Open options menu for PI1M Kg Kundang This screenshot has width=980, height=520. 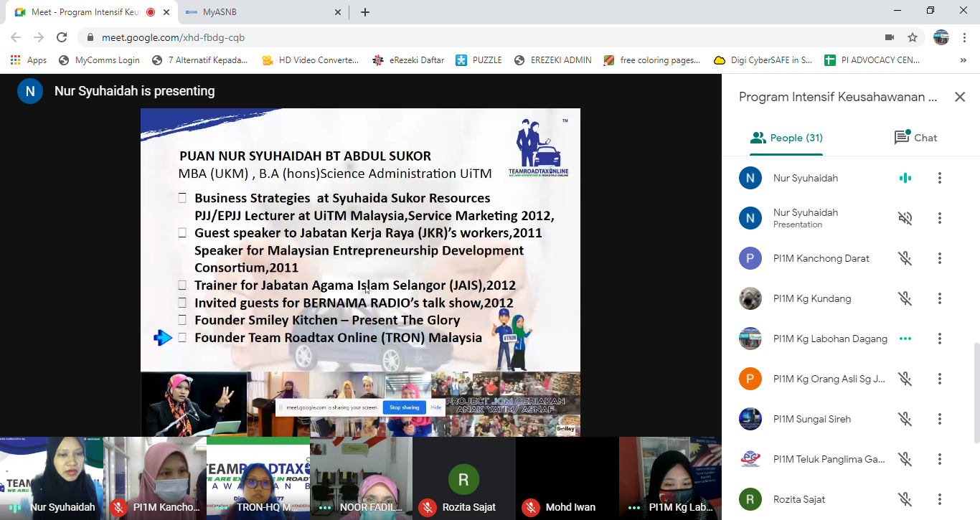point(940,298)
